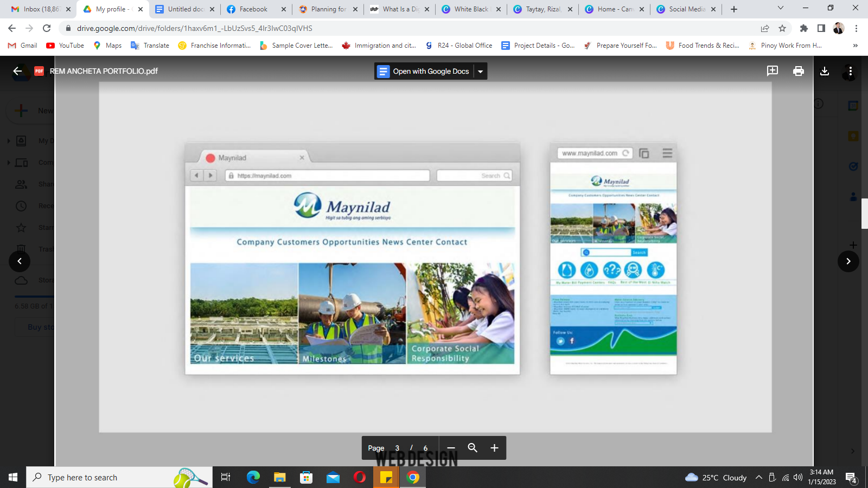This screenshot has height=488, width=868.
Task: Show hidden system tray icons
Action: click(x=759, y=477)
